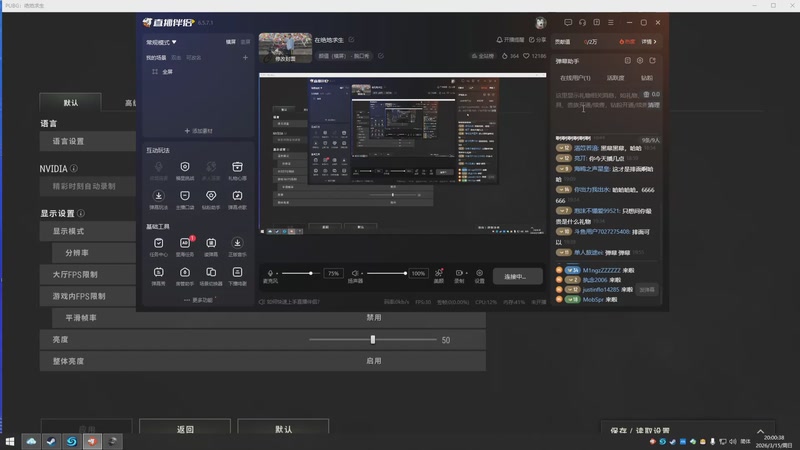Click the 显示设置 info icon in PUBG
The image size is (800, 450).
click(81, 213)
